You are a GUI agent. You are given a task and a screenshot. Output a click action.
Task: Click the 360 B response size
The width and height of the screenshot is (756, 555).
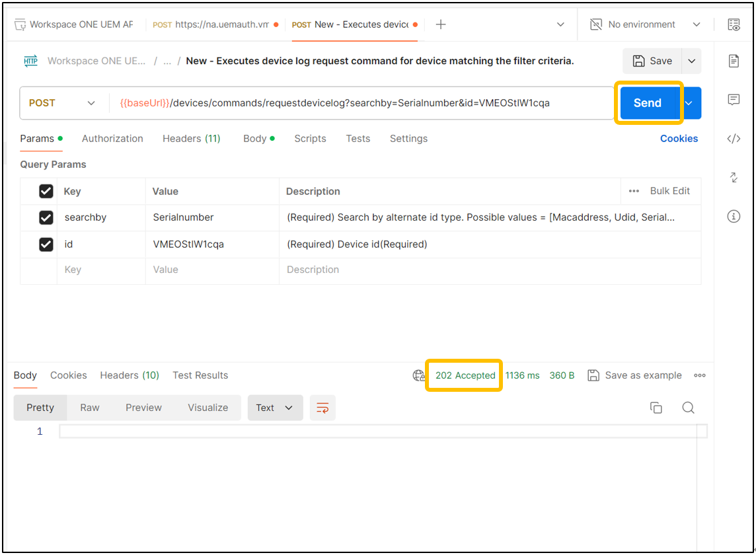[562, 376]
